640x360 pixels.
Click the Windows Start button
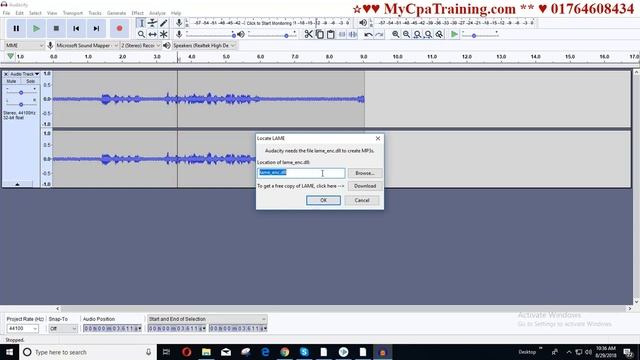[9, 352]
